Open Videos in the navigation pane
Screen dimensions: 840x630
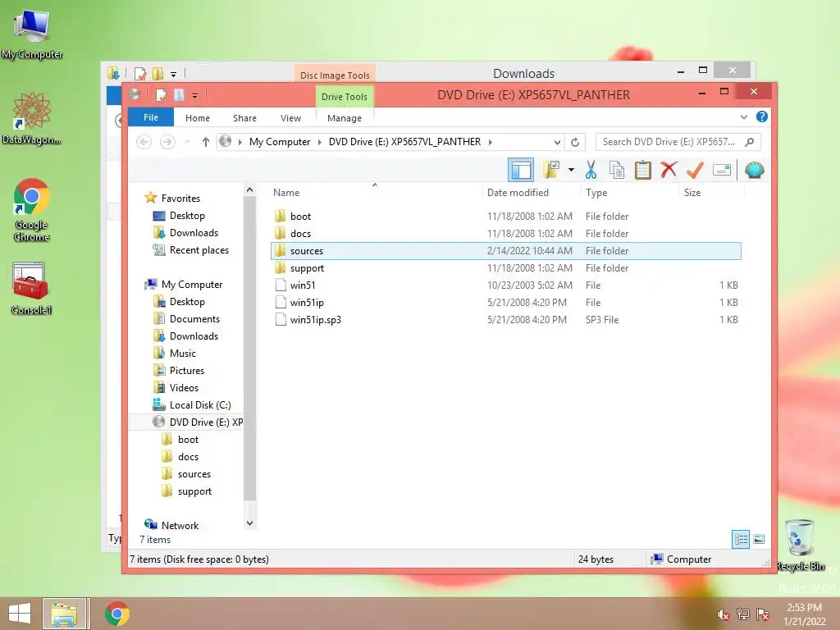point(184,388)
